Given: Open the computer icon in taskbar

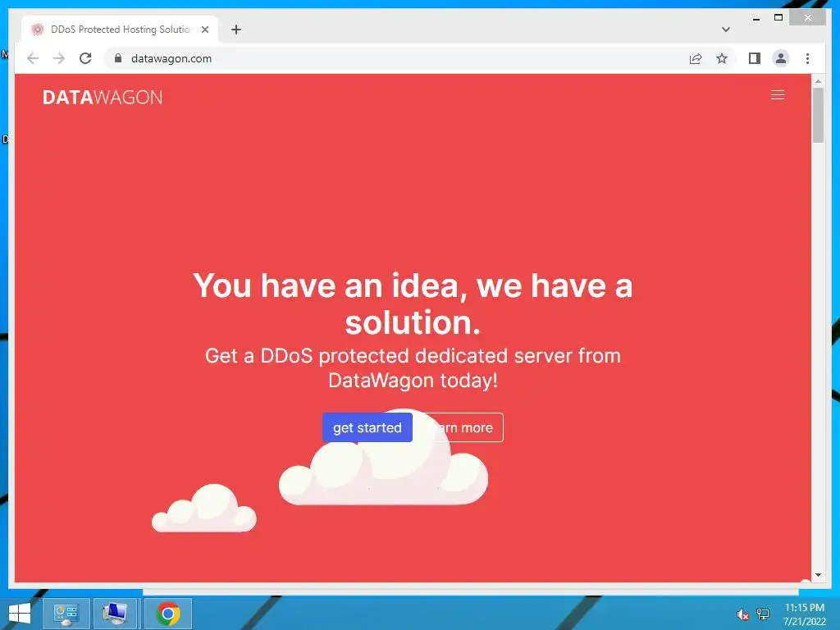Looking at the screenshot, I should [116, 614].
